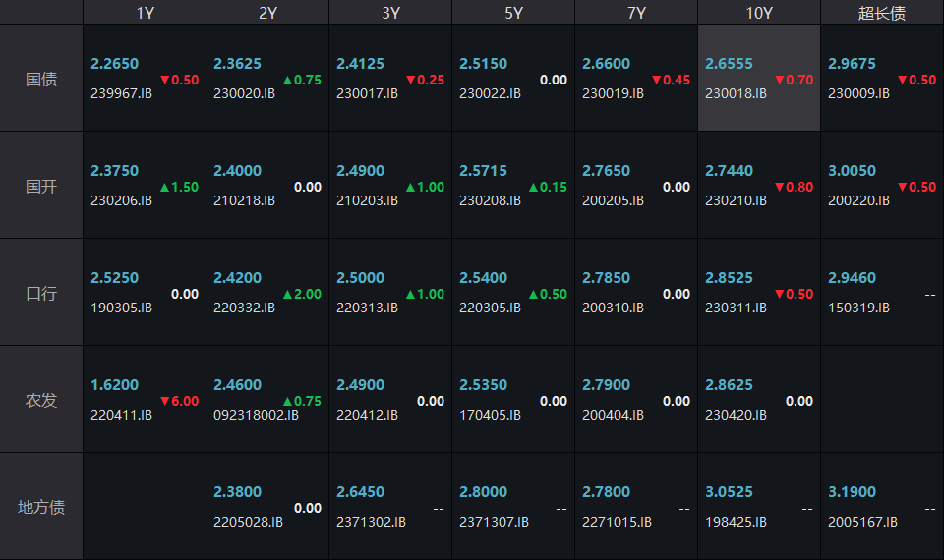The height and width of the screenshot is (560, 944).
Task: Click the 1.6200 yield for 220411.IB
Action: [115, 385]
